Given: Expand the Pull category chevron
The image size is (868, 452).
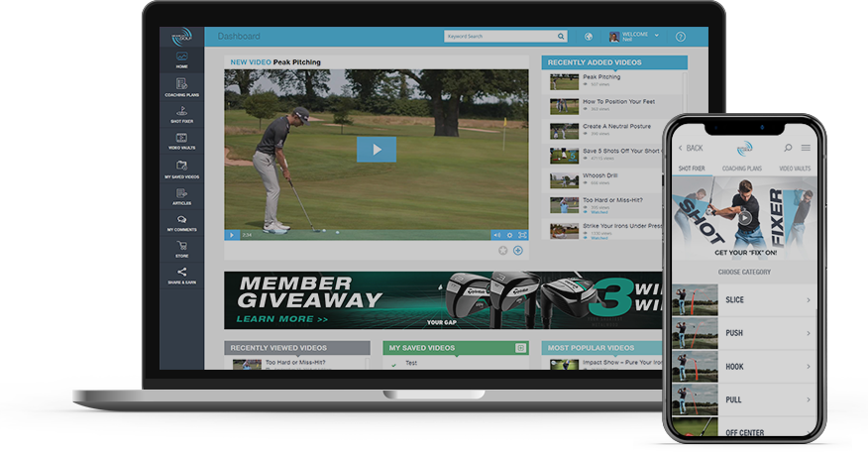Looking at the screenshot, I should coord(809,399).
